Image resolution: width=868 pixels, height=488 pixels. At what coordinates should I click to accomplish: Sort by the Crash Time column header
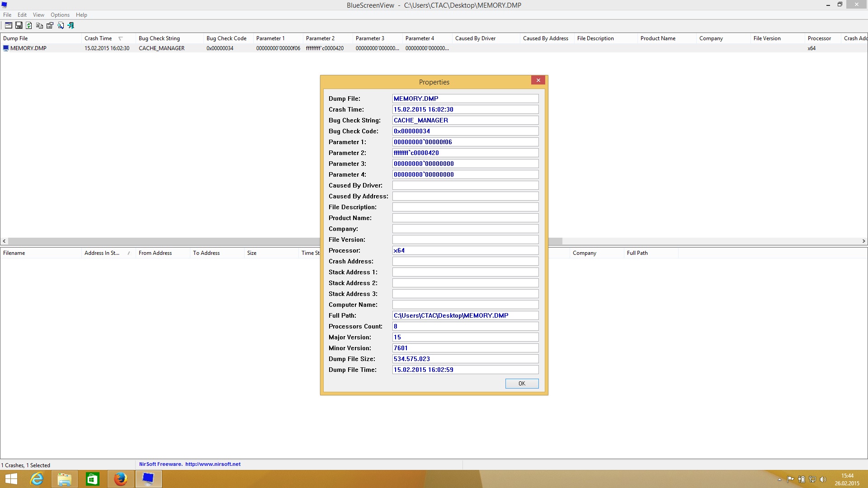click(98, 38)
